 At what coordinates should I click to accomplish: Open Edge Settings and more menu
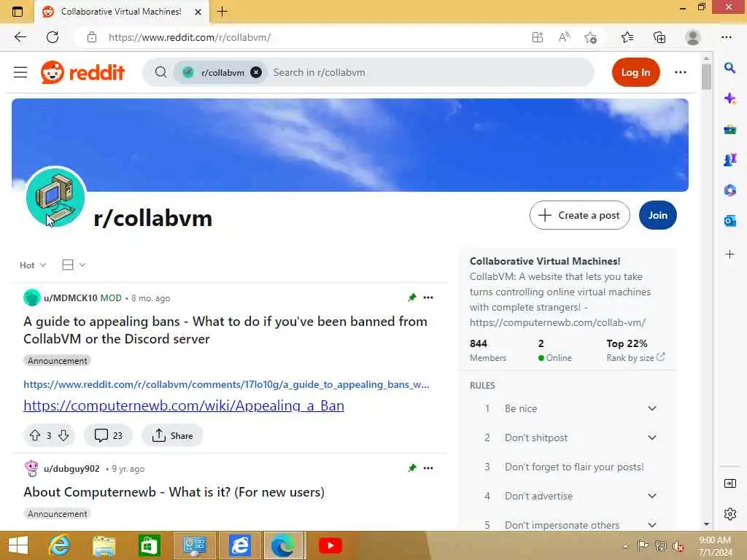click(727, 37)
